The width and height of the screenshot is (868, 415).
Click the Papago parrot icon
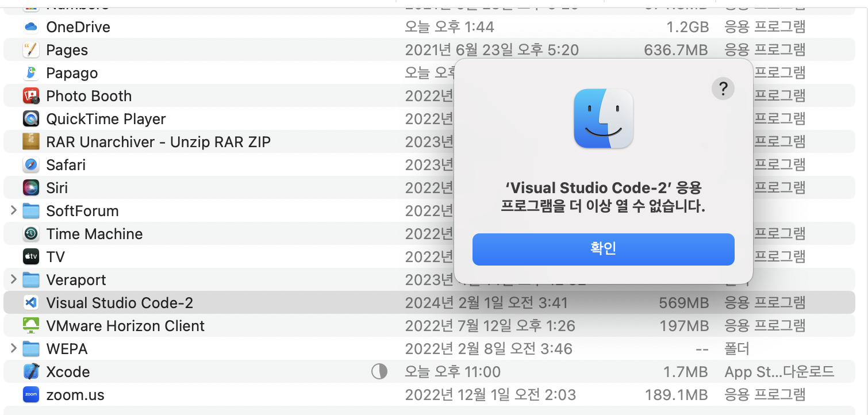pos(31,73)
